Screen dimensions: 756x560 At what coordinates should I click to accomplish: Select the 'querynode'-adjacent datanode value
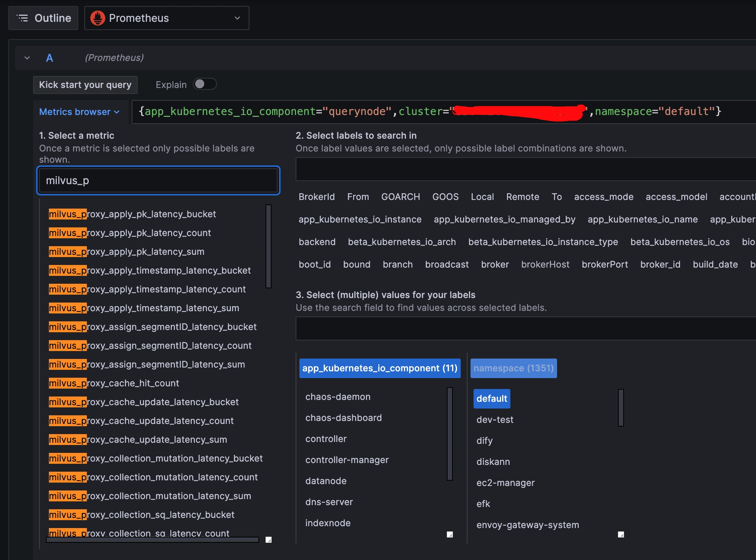point(326,481)
